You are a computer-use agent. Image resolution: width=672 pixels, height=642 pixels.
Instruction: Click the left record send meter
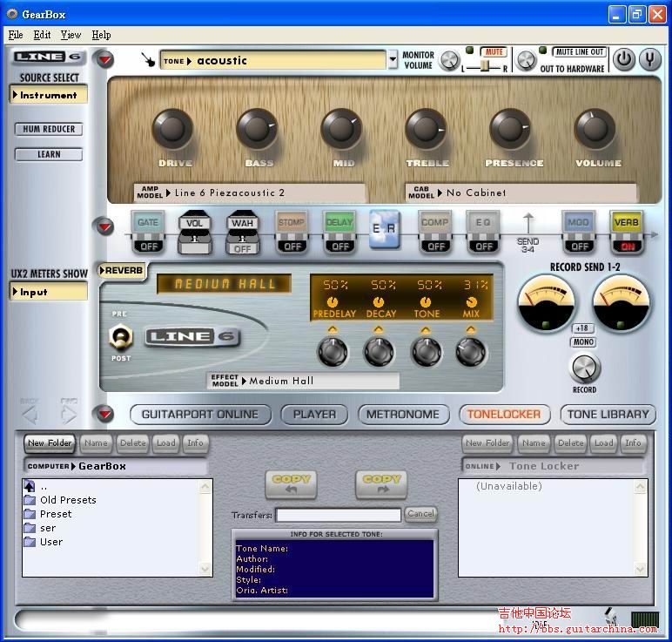tap(546, 303)
